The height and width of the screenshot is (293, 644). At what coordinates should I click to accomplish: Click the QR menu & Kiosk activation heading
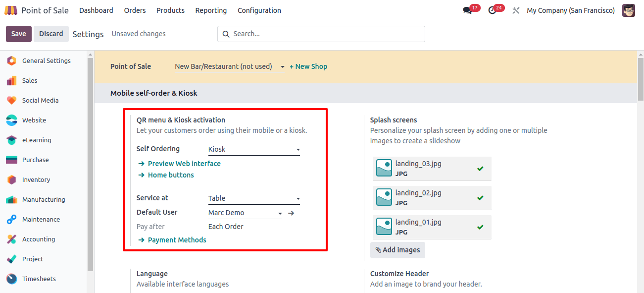[181, 120]
